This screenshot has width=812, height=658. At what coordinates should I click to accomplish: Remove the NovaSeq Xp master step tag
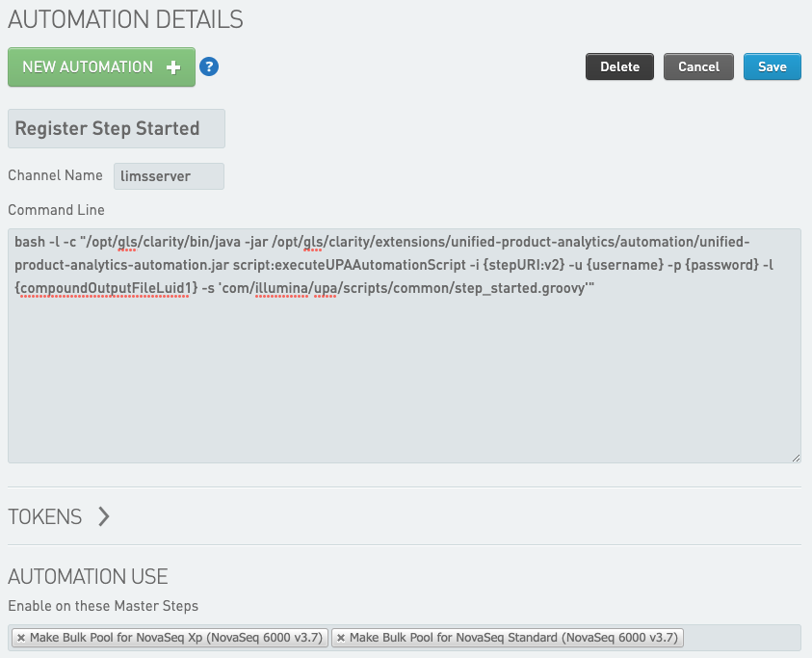point(19,638)
